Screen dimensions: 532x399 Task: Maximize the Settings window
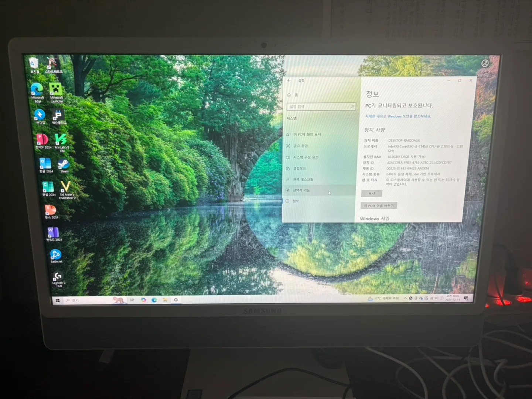click(x=460, y=81)
